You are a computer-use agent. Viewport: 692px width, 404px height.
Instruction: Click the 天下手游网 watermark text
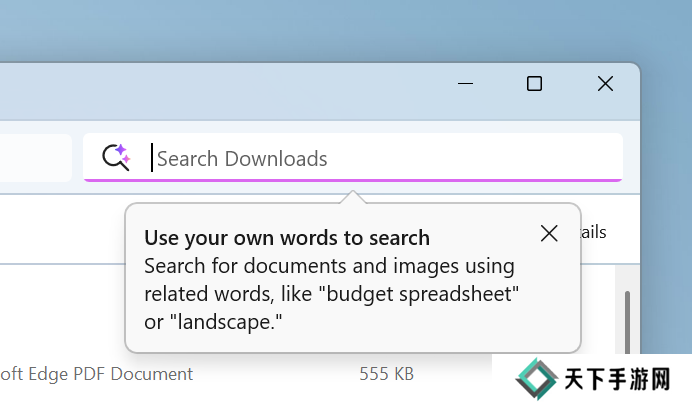pos(625,381)
